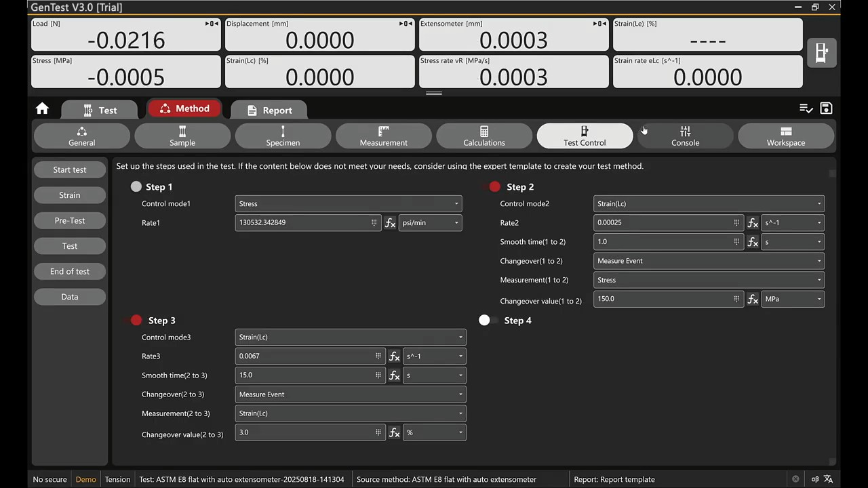Open keypad icon in Changeover value(1 to 2) field
868x488 pixels.
point(736,299)
